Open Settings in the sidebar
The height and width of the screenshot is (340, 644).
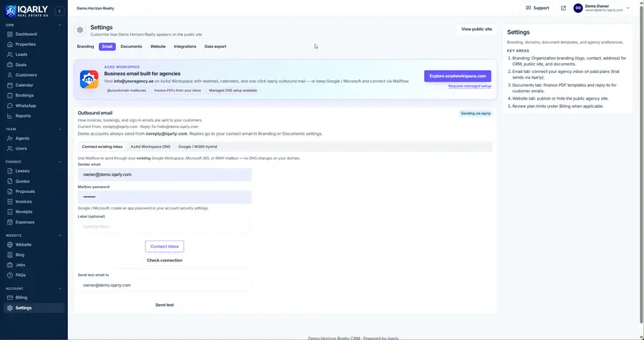click(34, 308)
